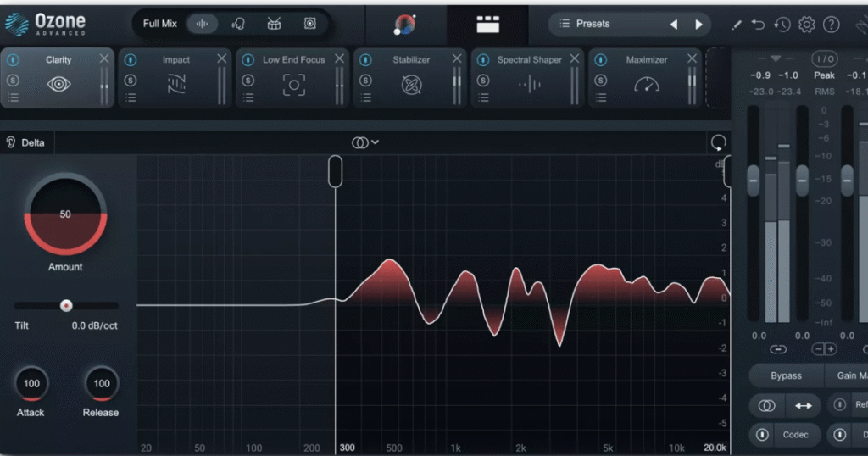Solo the Spectral Shaper module
This screenshot has width=868, height=456.
pos(482,81)
